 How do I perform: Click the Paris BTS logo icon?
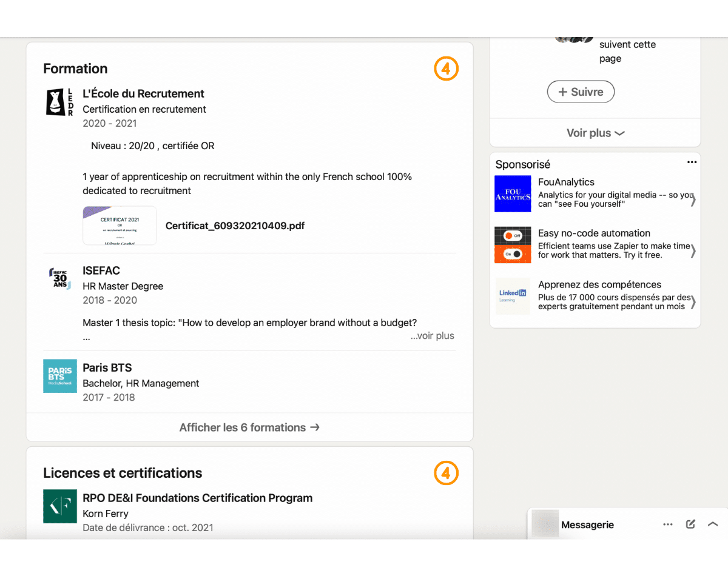[59, 376]
